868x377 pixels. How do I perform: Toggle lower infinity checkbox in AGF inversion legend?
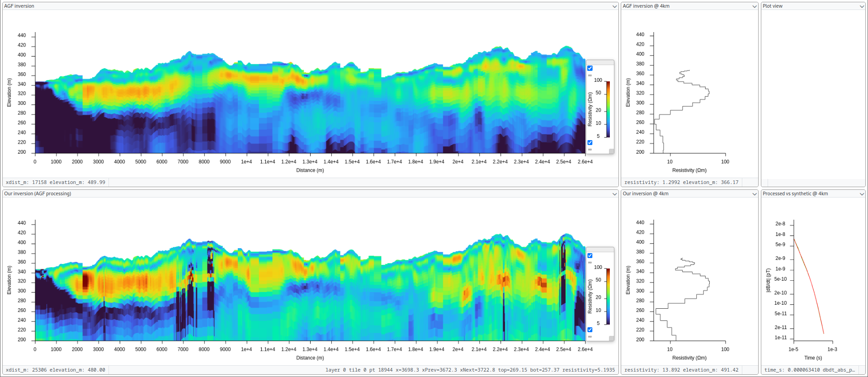click(590, 142)
